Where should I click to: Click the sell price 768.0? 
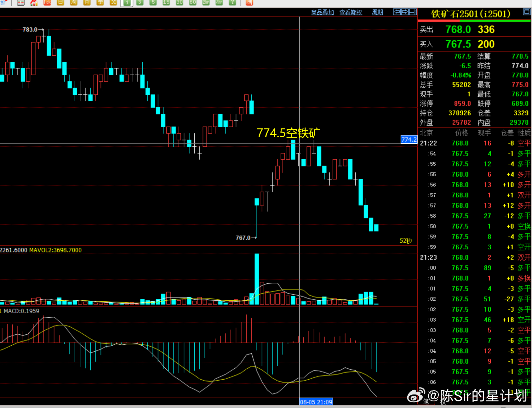(x=458, y=30)
